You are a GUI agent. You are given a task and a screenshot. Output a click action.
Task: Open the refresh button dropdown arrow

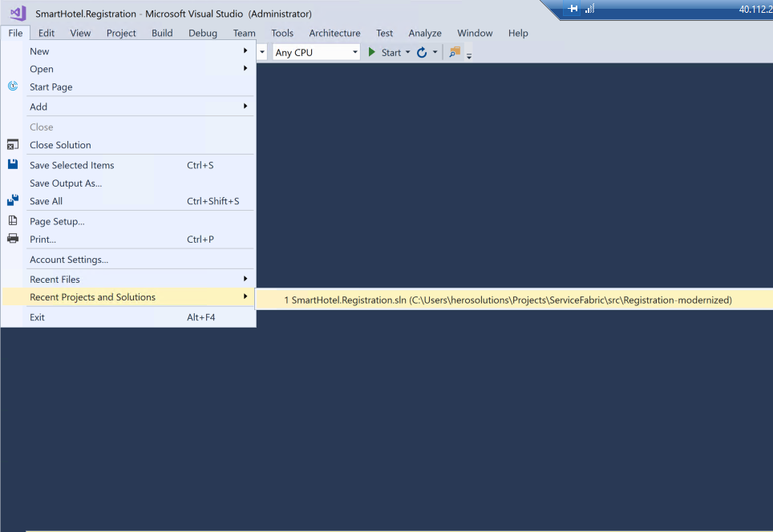tap(435, 52)
